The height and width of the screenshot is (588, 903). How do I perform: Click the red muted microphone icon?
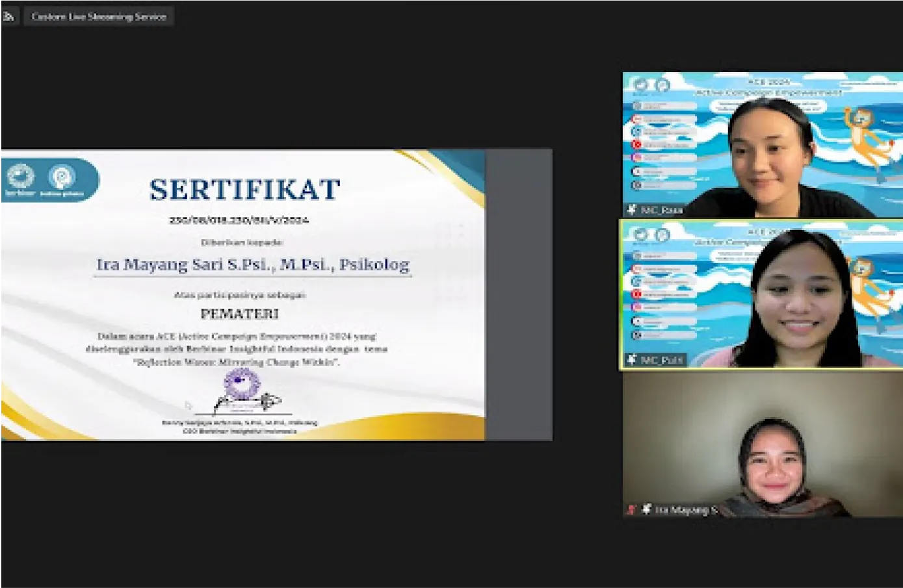[x=631, y=510]
